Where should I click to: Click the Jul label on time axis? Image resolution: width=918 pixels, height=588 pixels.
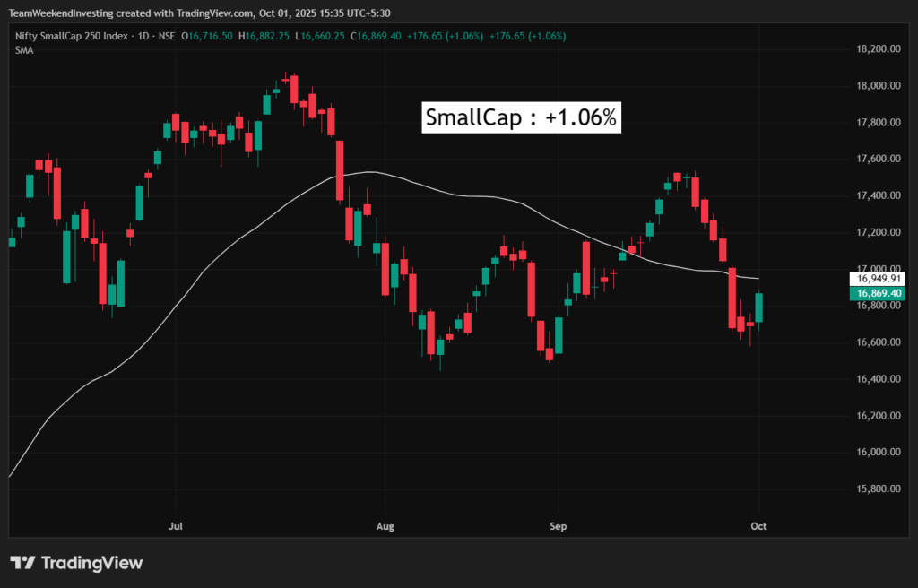176,526
